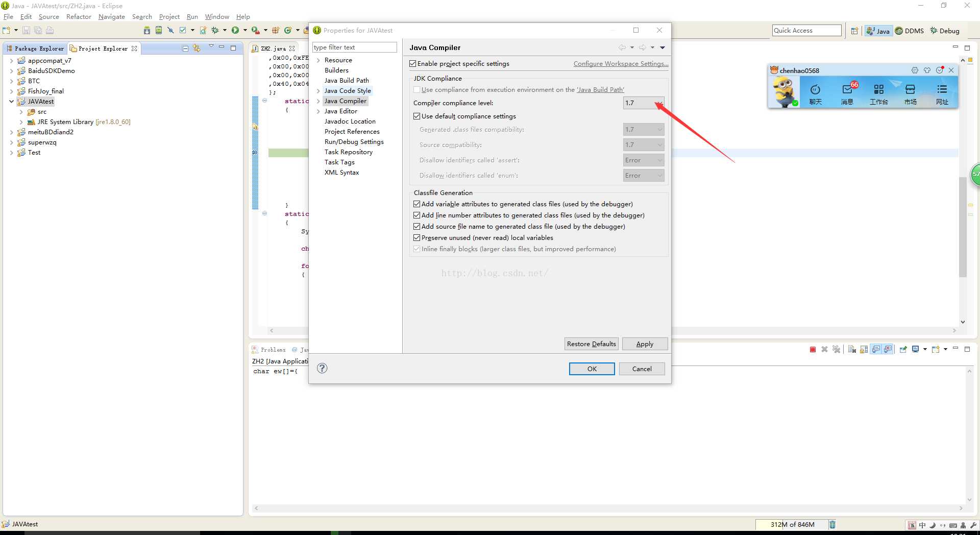Open the Android Virtual Device Manager icon
Screen dimensions: 980x535
159,31
